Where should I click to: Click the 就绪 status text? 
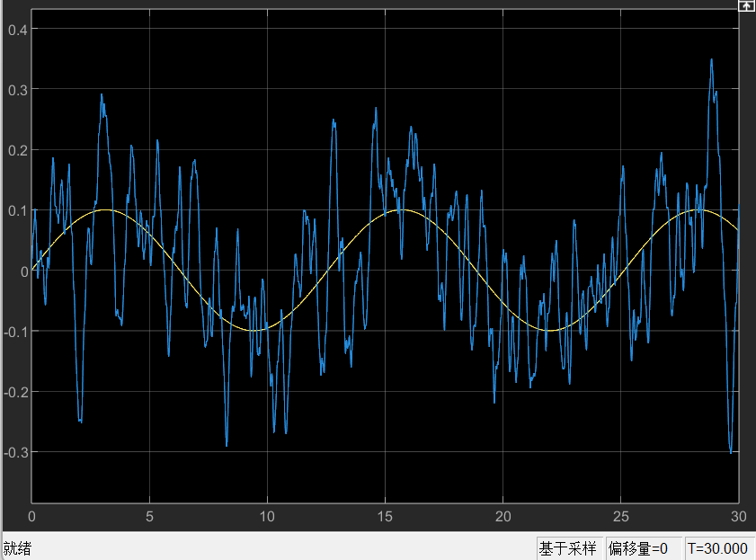[17, 548]
